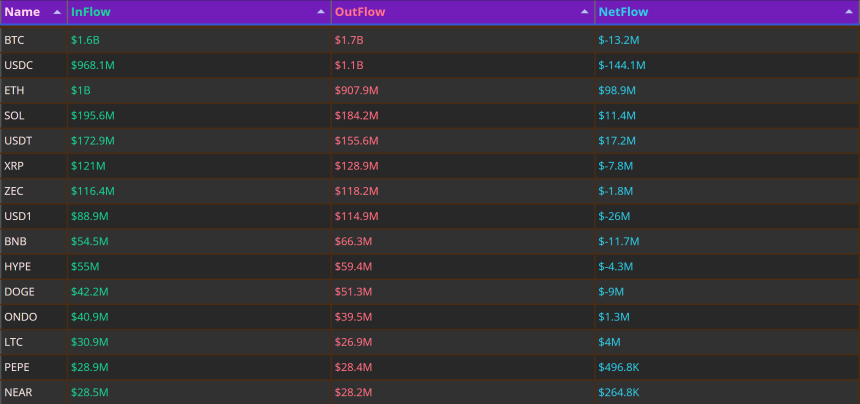Click SOL netflow value $11.4M
Image resolution: width=860 pixels, height=404 pixels.
click(617, 116)
